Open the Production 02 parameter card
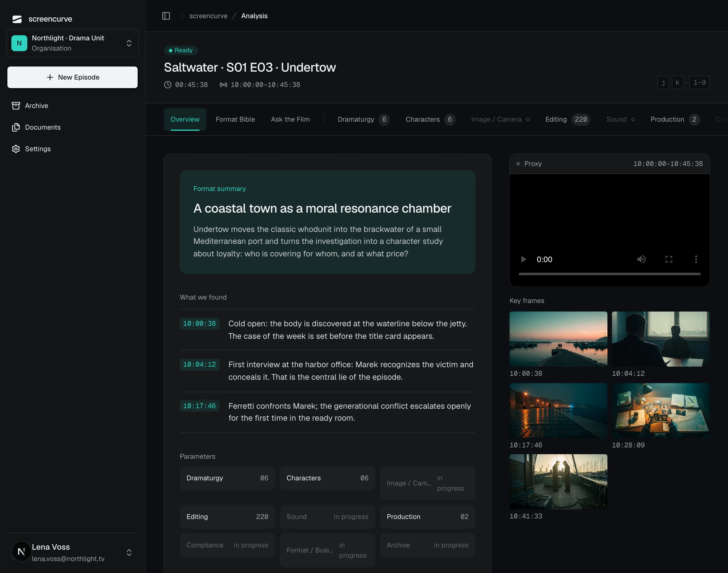 point(427,517)
